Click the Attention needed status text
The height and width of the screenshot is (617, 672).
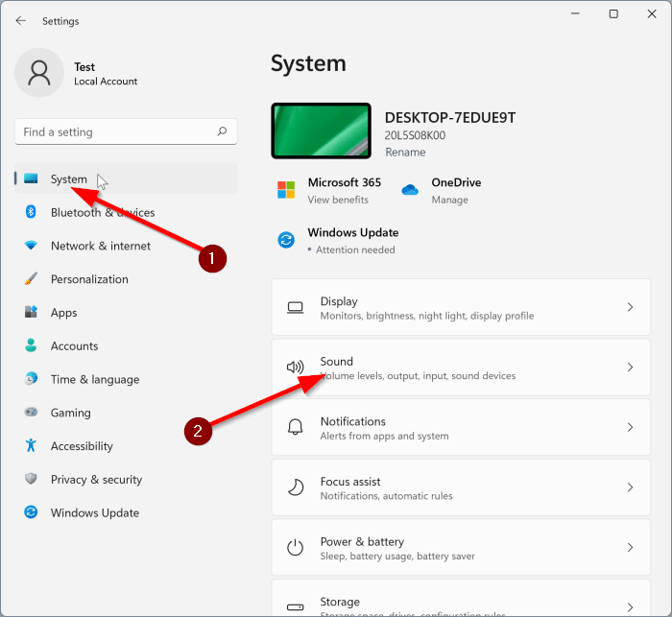(355, 249)
